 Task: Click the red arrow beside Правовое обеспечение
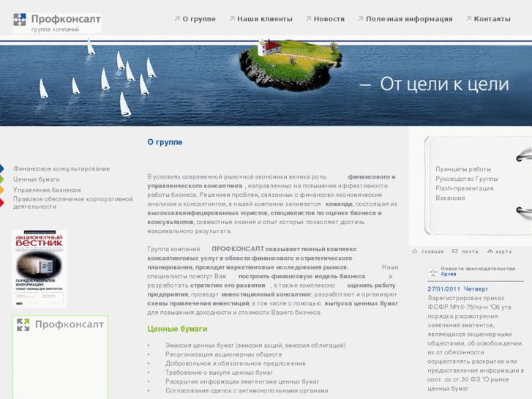pos(3,203)
